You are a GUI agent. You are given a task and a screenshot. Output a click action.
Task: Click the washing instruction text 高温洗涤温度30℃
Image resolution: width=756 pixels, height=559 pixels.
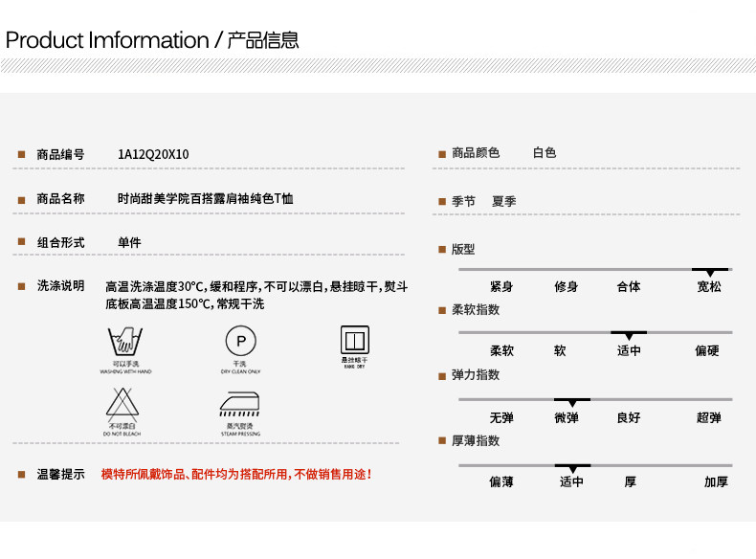[156, 286]
